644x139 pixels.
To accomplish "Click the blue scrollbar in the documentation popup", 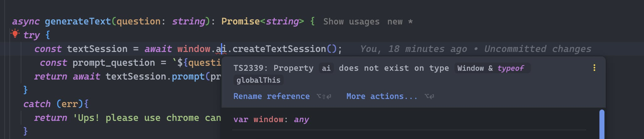I will [x=602, y=124].
